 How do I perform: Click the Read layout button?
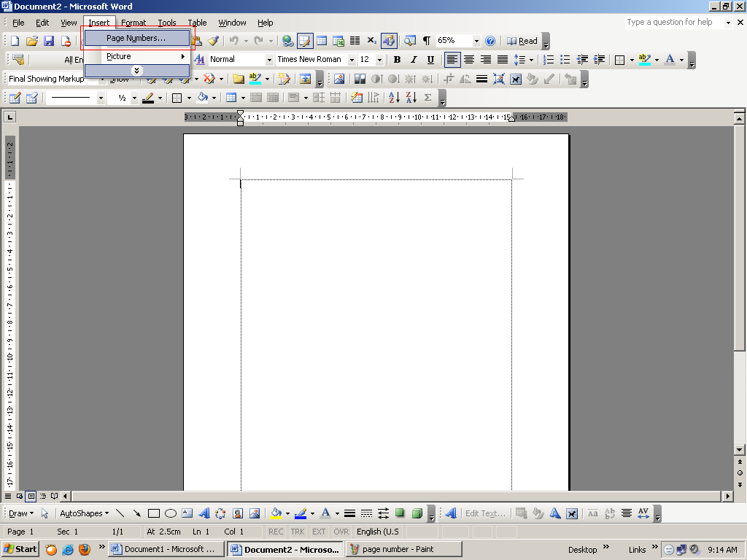point(522,41)
